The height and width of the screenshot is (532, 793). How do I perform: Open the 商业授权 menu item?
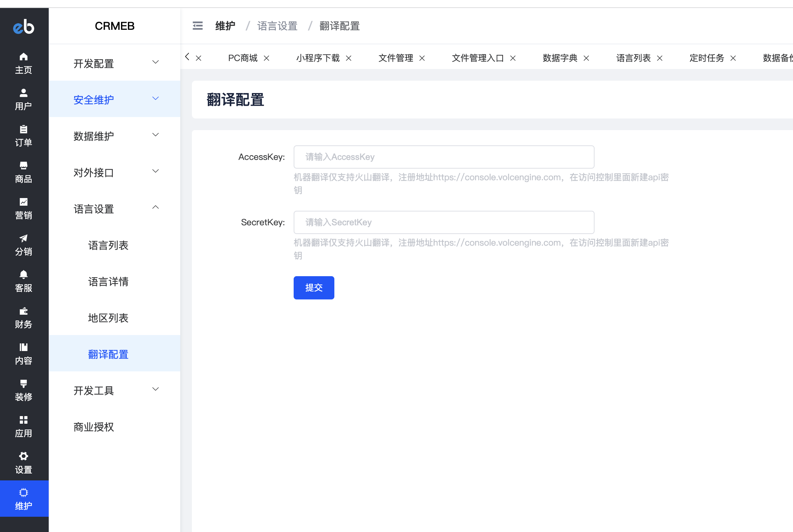click(114, 426)
